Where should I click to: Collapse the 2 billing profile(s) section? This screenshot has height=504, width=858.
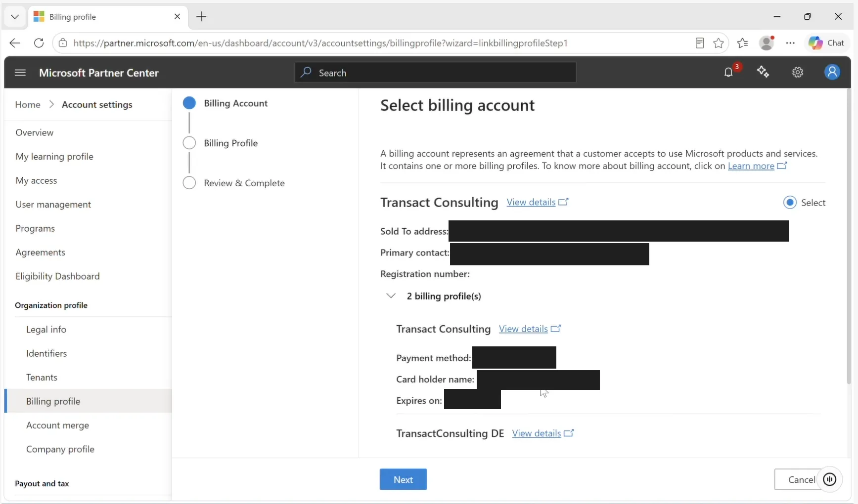pos(391,296)
